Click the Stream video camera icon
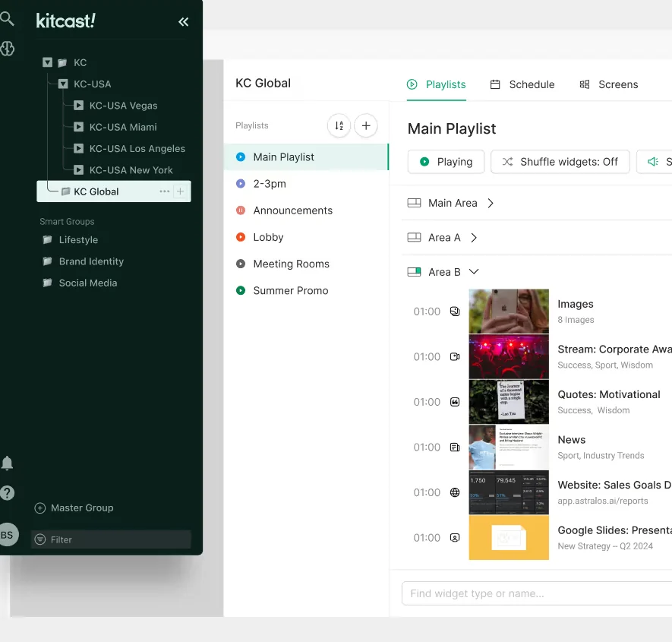Viewport: 672px width, 642px height. (455, 357)
